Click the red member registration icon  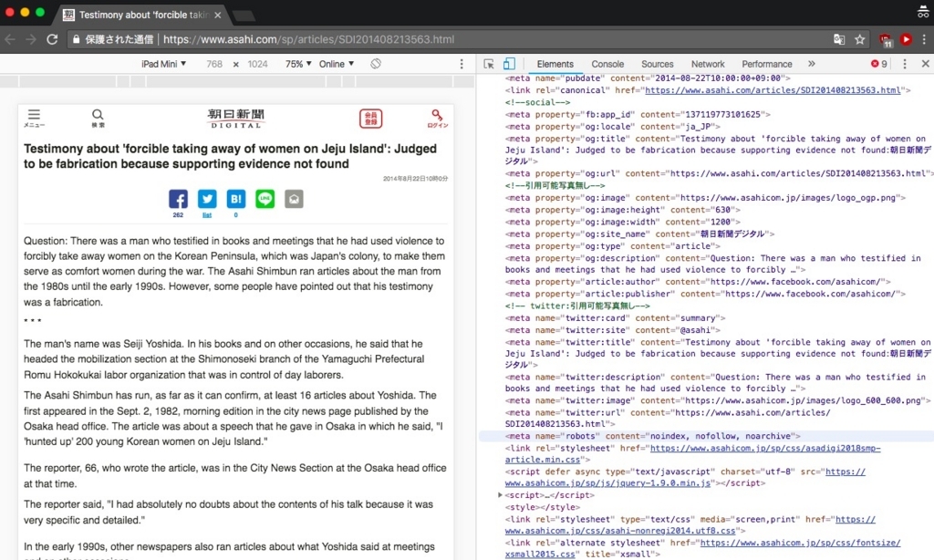(x=370, y=118)
